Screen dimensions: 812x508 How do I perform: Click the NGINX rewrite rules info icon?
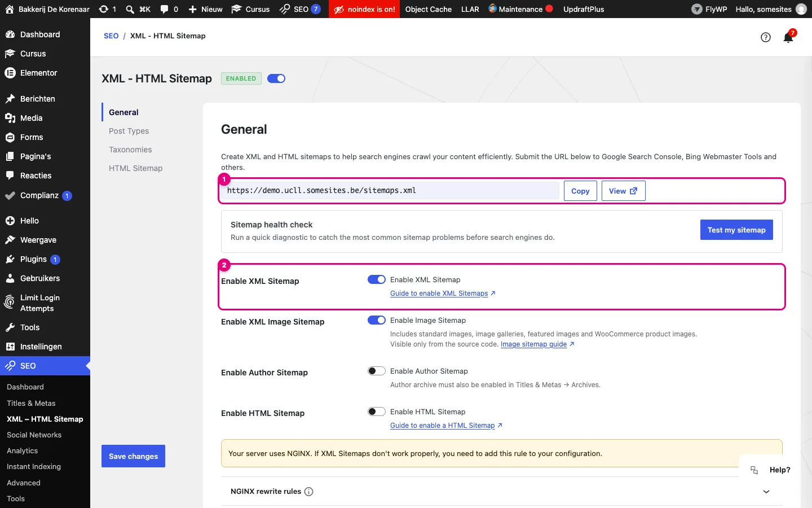[309, 492]
